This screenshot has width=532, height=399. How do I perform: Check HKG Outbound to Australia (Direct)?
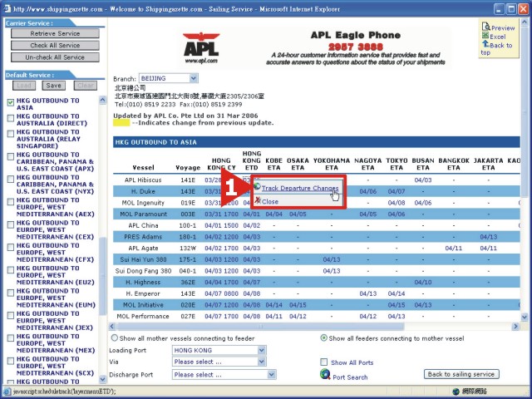point(11,118)
